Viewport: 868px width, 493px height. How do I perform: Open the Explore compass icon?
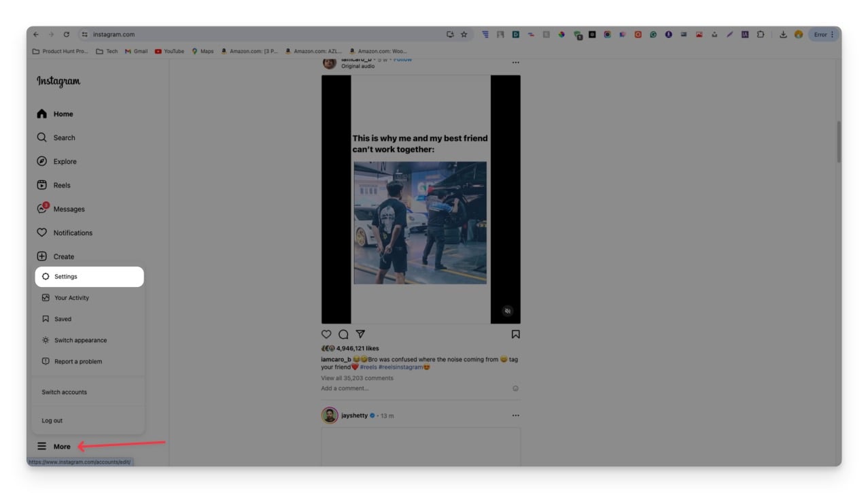tap(42, 161)
